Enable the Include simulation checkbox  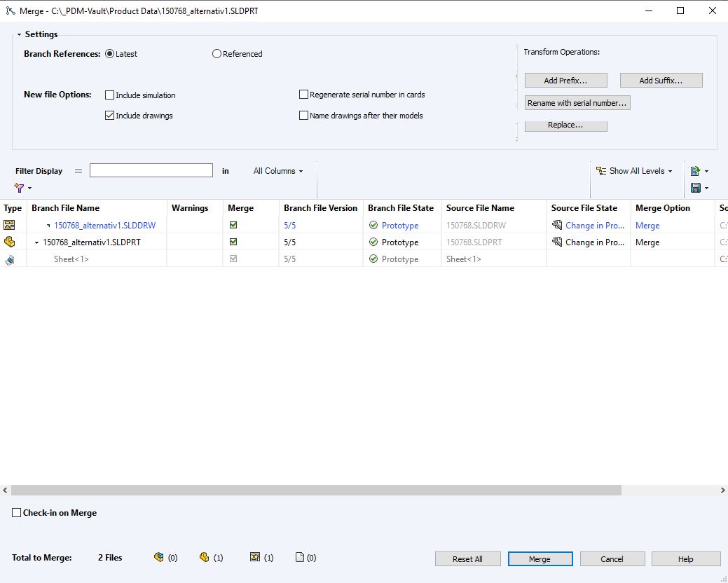click(110, 95)
